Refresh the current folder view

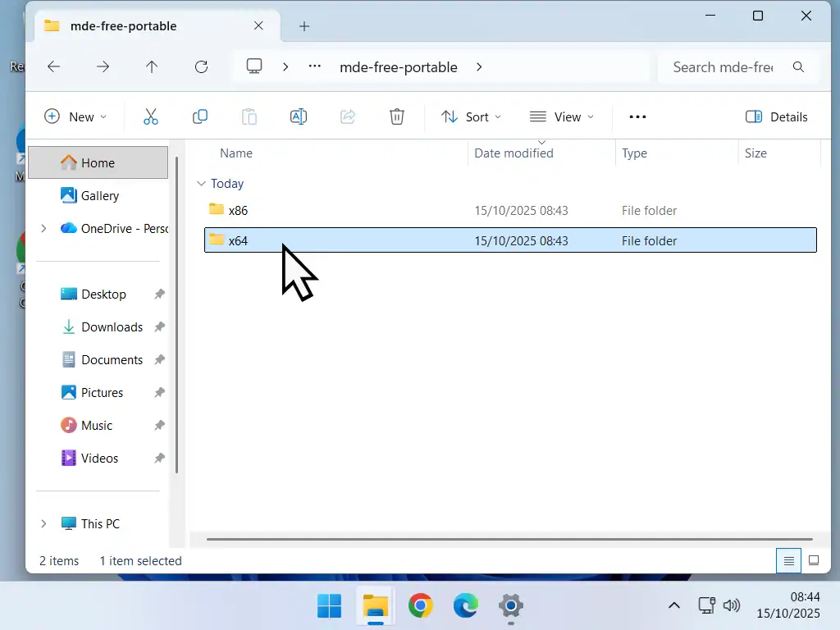pos(201,67)
